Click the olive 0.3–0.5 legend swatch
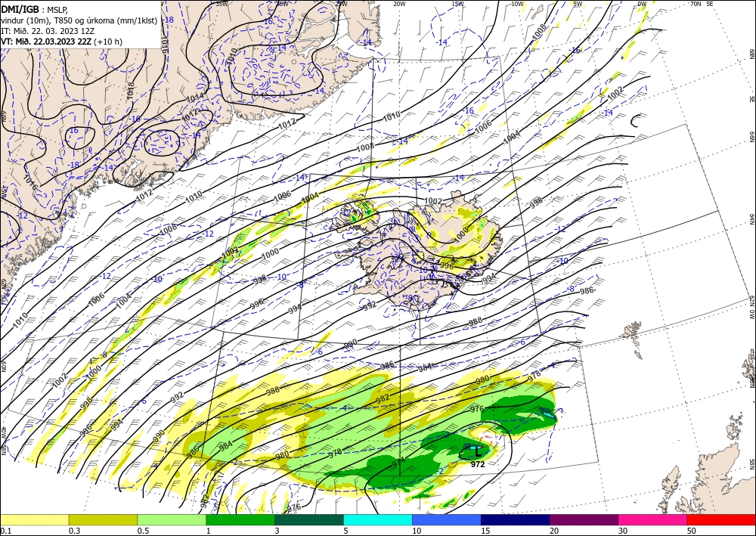 103,519
